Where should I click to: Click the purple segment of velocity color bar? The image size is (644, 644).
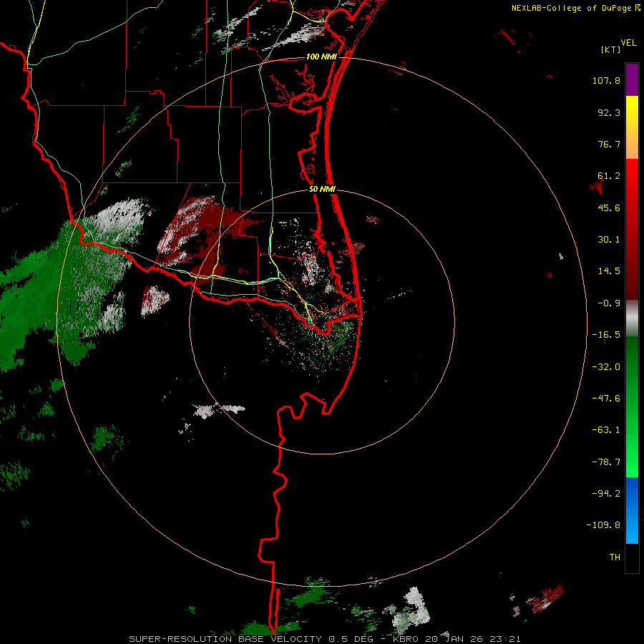tap(632, 79)
